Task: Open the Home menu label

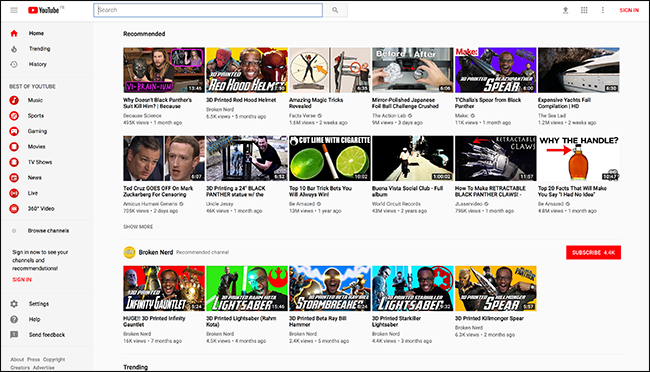Action: click(x=36, y=33)
